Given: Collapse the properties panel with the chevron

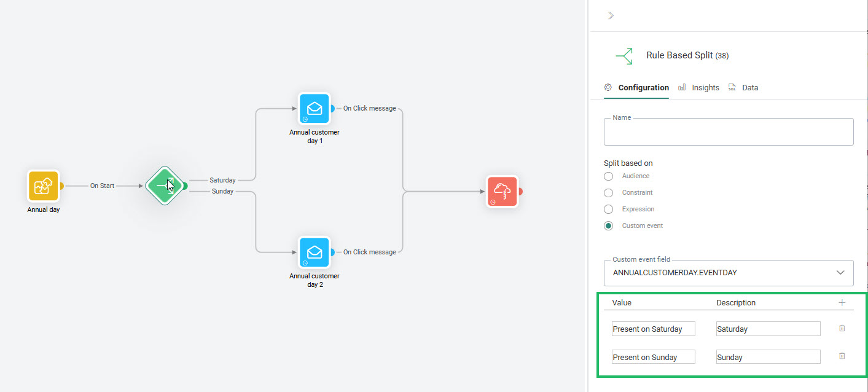Looking at the screenshot, I should tap(610, 15).
